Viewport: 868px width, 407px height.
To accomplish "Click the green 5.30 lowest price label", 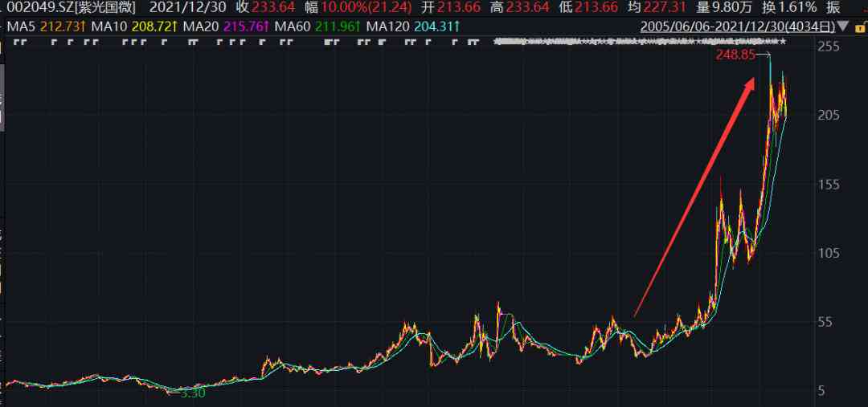I will 193,393.
